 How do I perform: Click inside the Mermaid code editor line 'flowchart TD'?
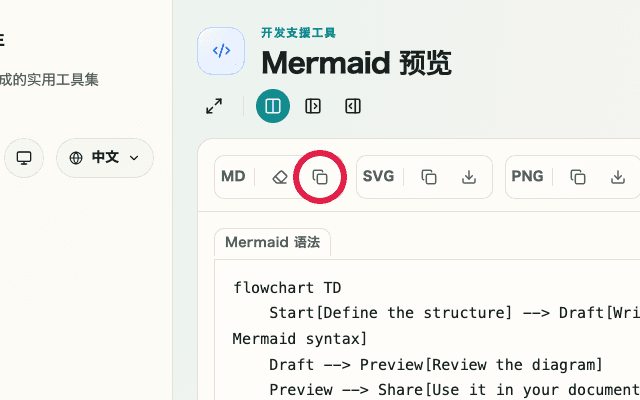(287, 288)
